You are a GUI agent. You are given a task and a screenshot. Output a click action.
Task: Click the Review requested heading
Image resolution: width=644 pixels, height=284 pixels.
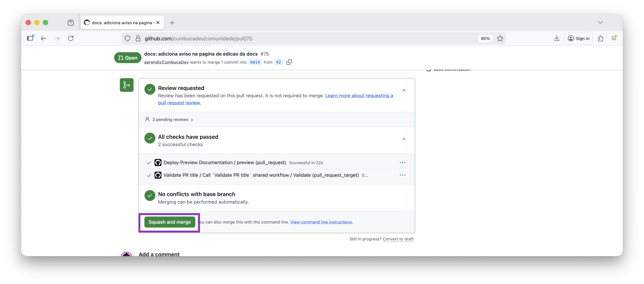click(181, 88)
